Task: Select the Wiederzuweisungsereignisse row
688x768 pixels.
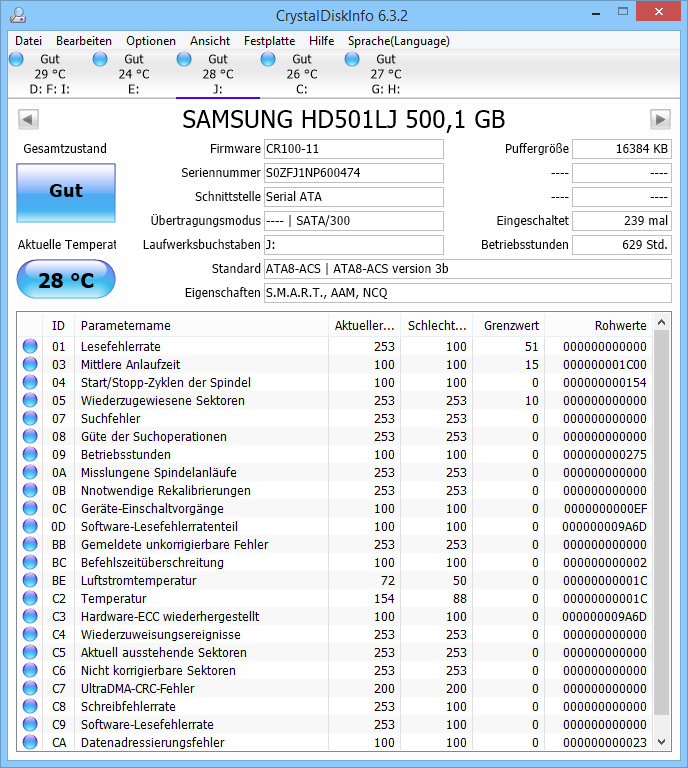Action: (x=335, y=634)
